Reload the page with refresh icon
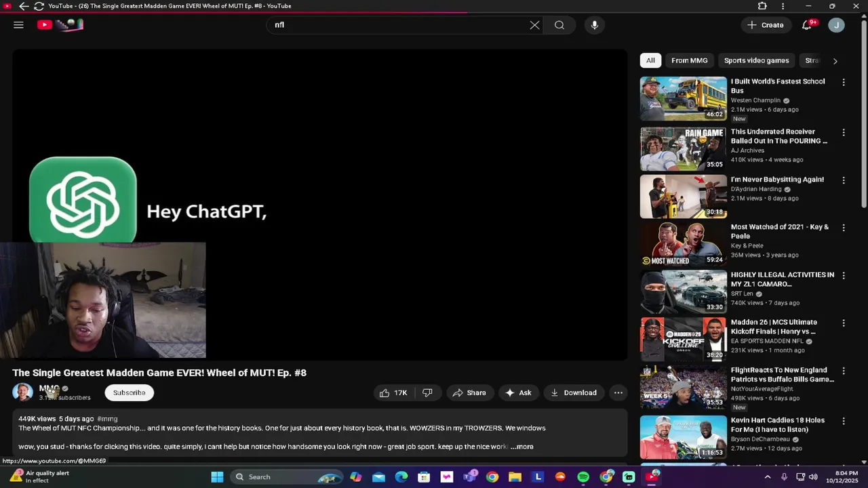Screen dimensions: 868x488 [39, 6]
